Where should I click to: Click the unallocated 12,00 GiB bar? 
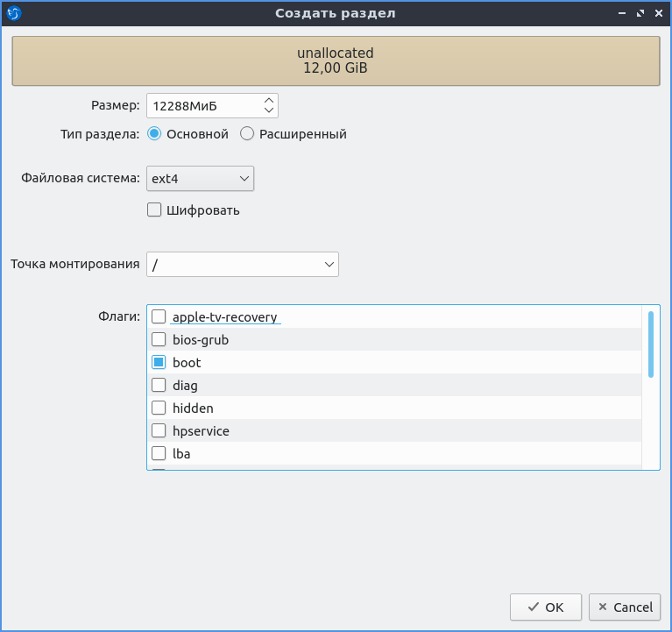[336, 60]
